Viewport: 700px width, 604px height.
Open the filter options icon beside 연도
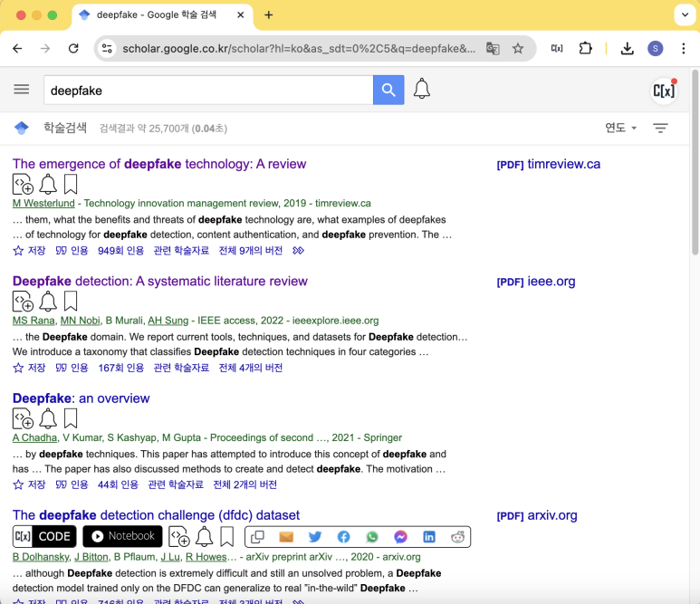click(x=661, y=128)
